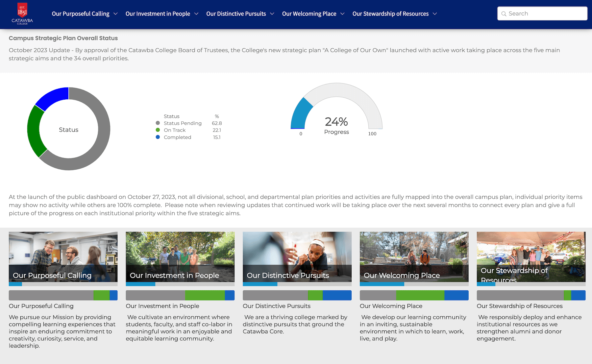Click Campus Strategic Plan Overall Status heading
The width and height of the screenshot is (592, 364).
(x=63, y=38)
